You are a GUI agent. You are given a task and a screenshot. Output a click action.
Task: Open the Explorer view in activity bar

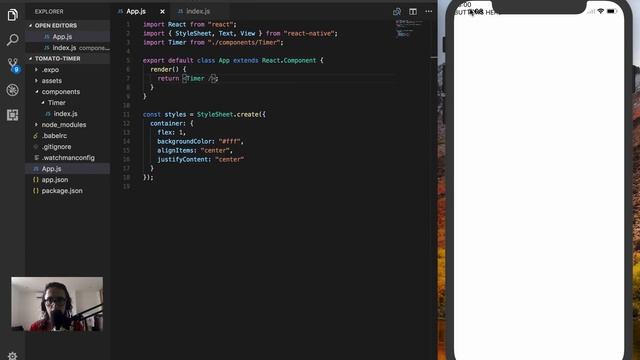pos(13,15)
